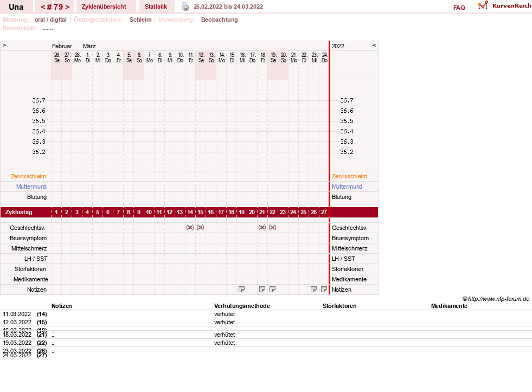
Task: Open note icon on cycle day 19
Action: click(x=241, y=289)
